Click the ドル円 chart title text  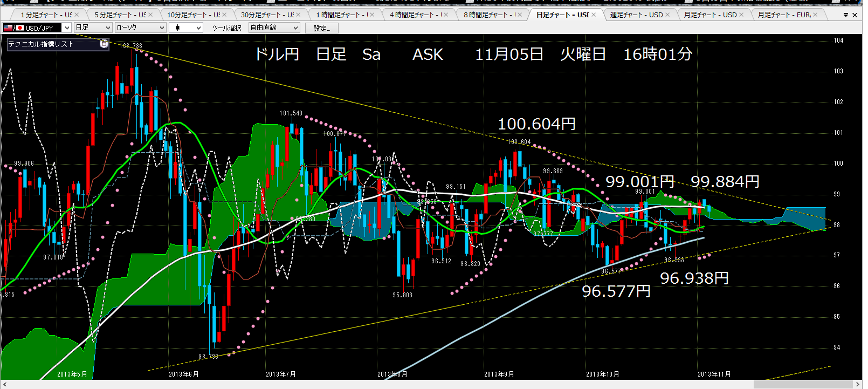tap(277, 54)
